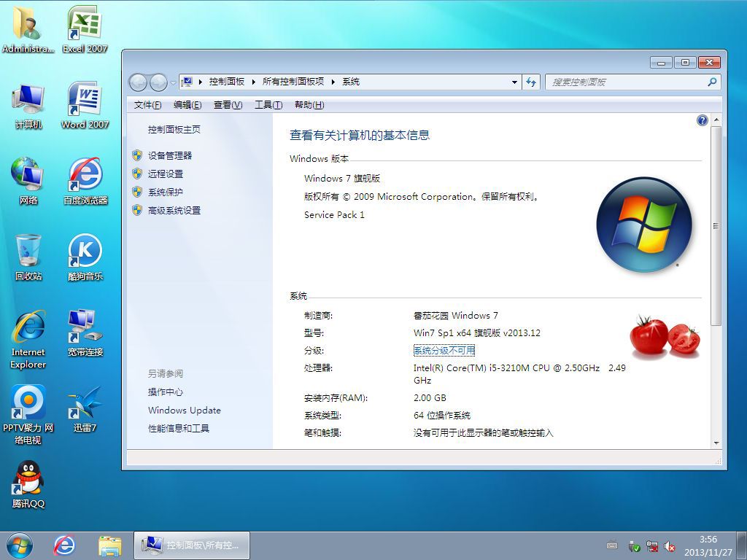Click the scrollbar down arrow
Image resolution: width=747 pixels, height=560 pixels.
point(716,443)
